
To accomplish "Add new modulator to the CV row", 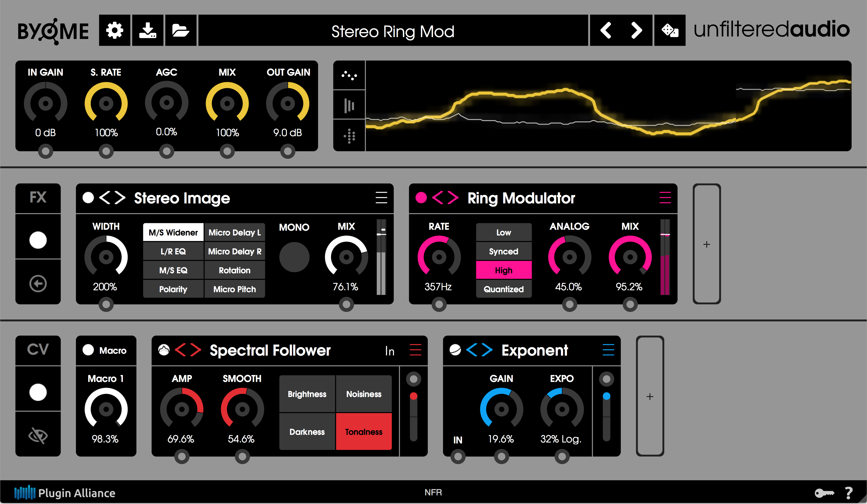I will pyautogui.click(x=650, y=396).
